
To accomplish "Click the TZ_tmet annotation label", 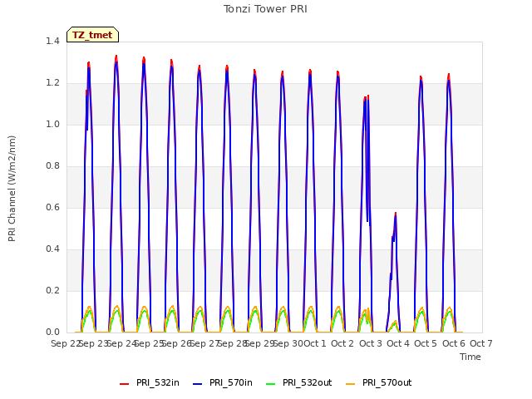I will (x=92, y=35).
